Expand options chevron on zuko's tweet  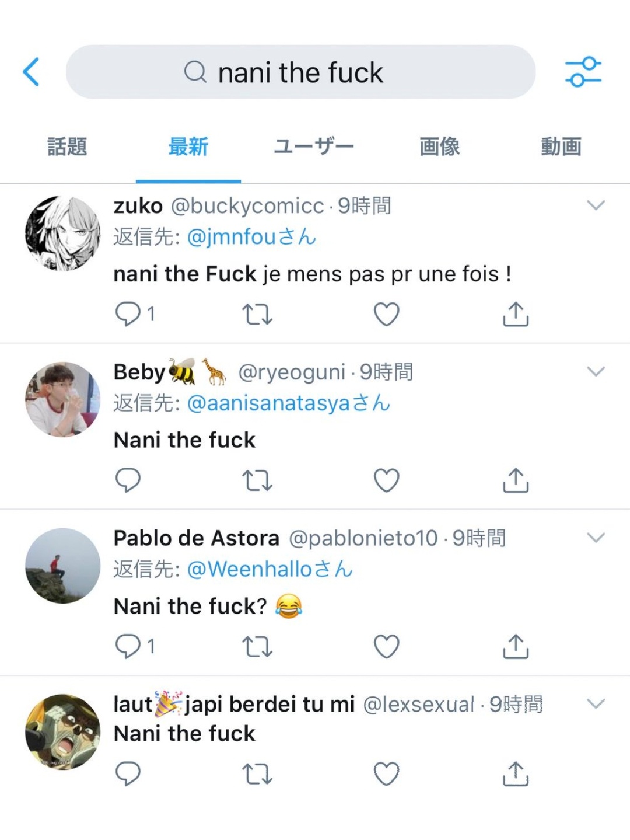point(596,205)
